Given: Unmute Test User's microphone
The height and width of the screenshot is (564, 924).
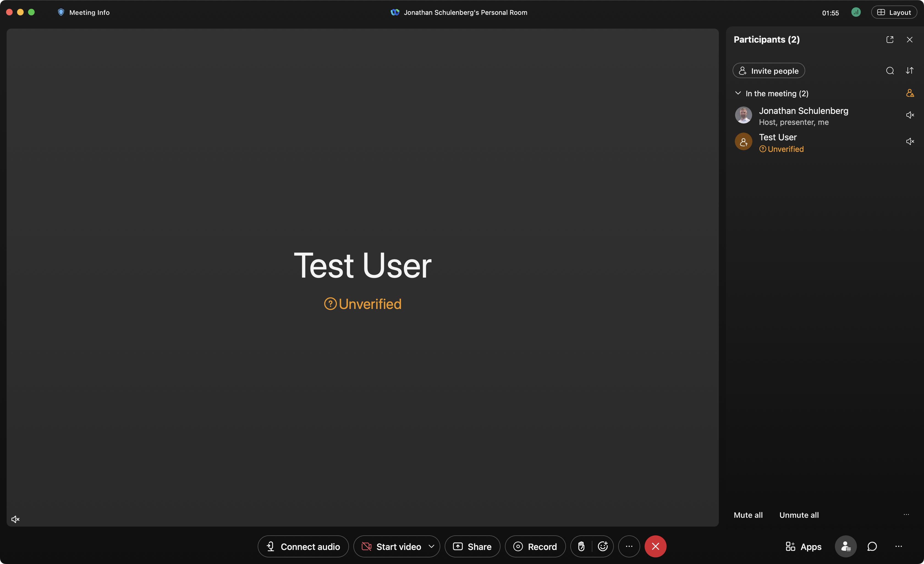Looking at the screenshot, I should click(911, 141).
